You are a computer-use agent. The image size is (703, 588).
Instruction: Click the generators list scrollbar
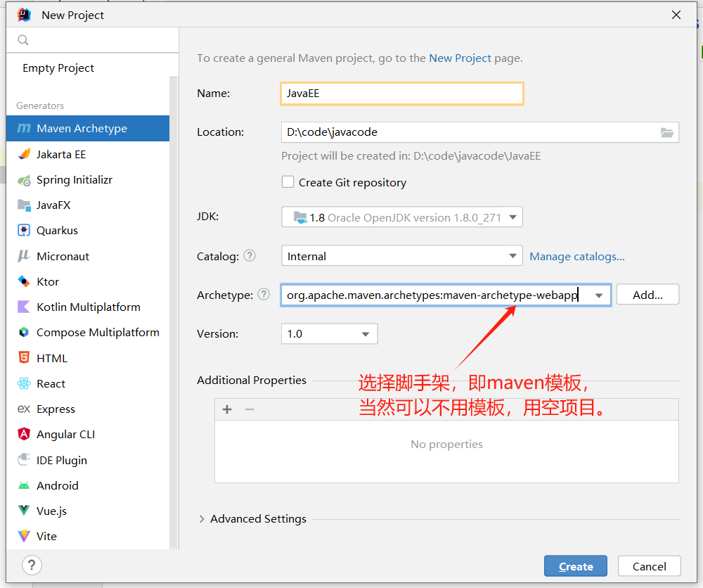(174, 312)
